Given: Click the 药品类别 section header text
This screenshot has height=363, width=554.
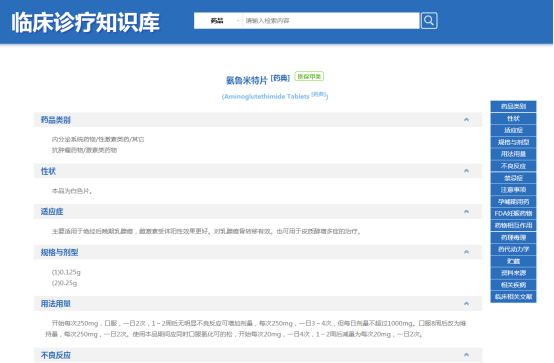Looking at the screenshot, I should click(x=55, y=120).
